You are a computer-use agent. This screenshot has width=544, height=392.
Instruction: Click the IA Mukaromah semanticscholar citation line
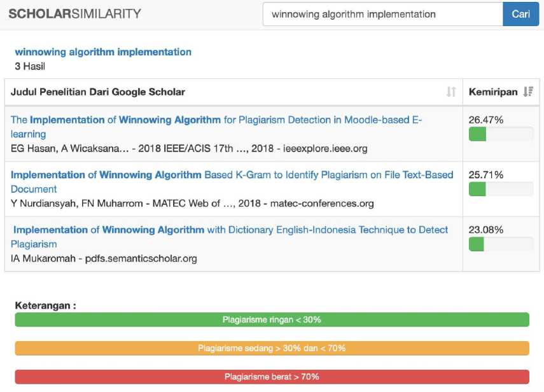(x=104, y=258)
